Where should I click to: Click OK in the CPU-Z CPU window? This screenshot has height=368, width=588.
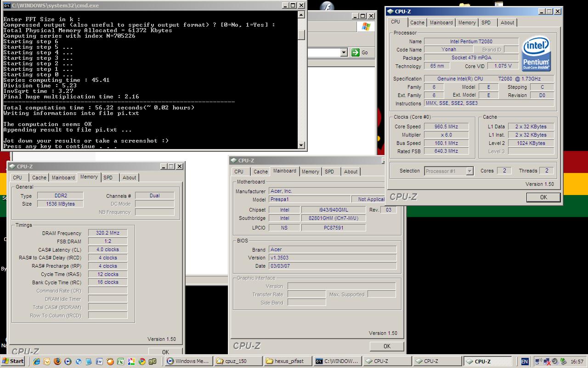coord(543,197)
